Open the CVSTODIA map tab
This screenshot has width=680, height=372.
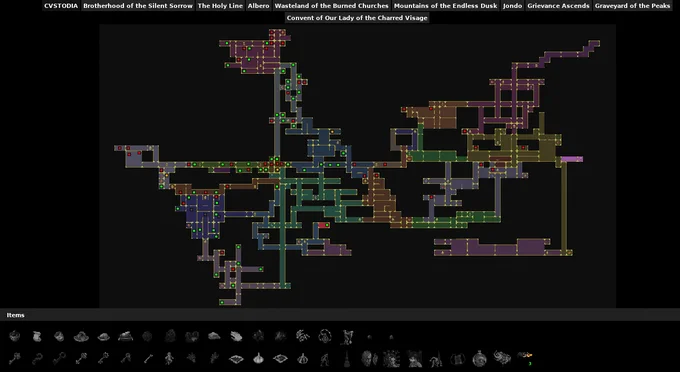pos(61,6)
